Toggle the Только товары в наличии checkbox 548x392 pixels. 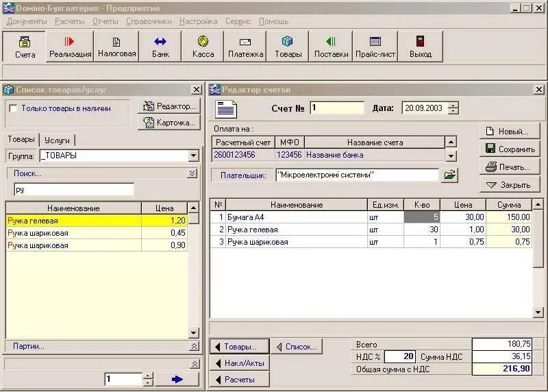click(x=13, y=108)
